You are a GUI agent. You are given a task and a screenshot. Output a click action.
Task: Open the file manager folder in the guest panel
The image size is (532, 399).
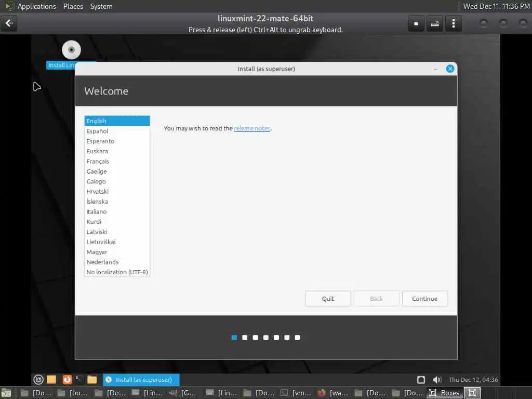92,379
